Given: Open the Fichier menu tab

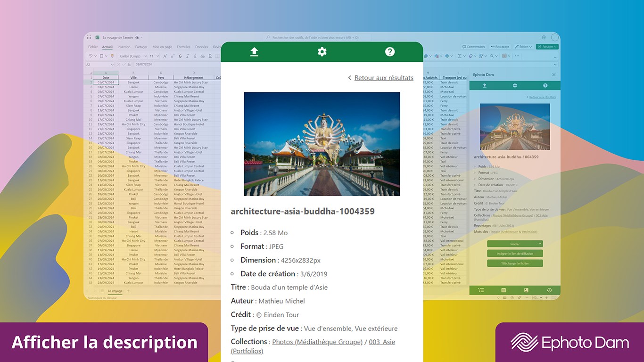Looking at the screenshot, I should [x=93, y=47].
